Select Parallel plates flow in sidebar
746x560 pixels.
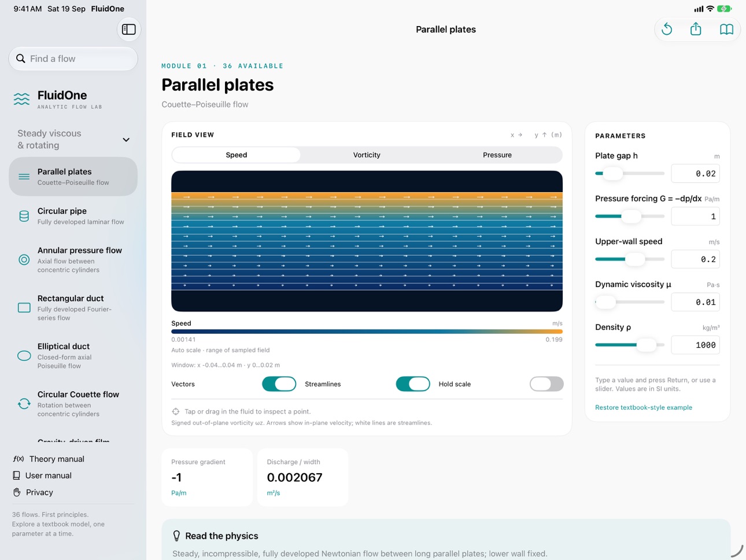click(73, 176)
